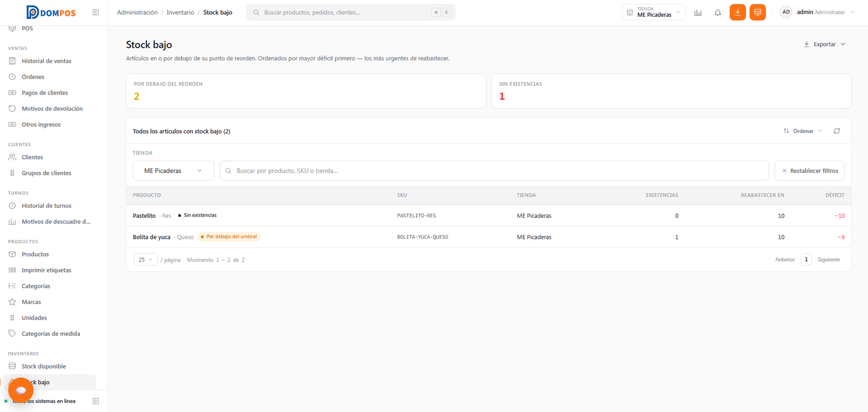Click the Pastelito product row name
This screenshot has width=868, height=412.
point(144,215)
